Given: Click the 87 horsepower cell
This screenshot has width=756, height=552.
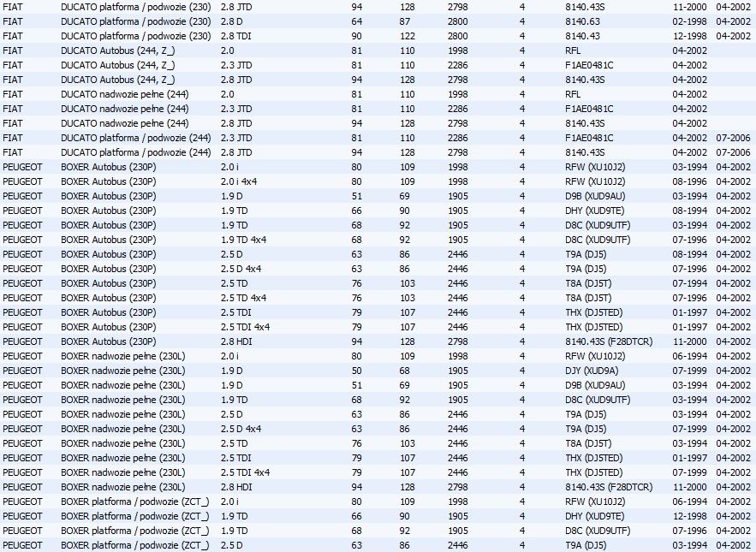Looking at the screenshot, I should 404,21.
